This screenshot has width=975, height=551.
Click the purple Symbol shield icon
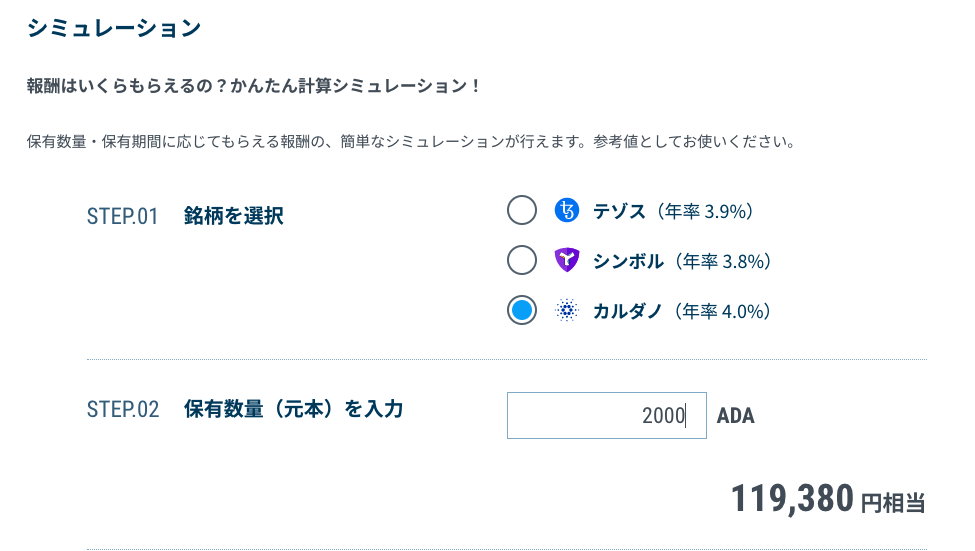coord(566,260)
